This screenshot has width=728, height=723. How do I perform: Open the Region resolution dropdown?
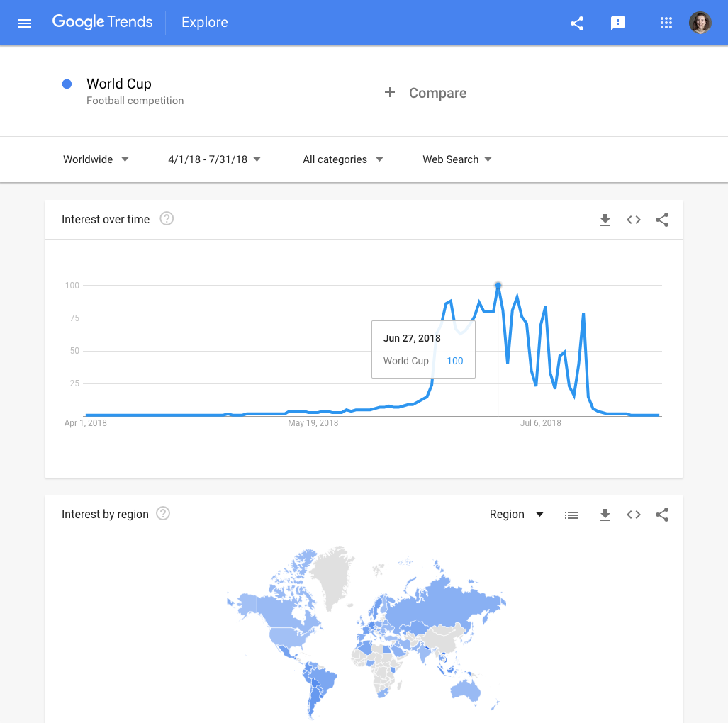pos(516,514)
